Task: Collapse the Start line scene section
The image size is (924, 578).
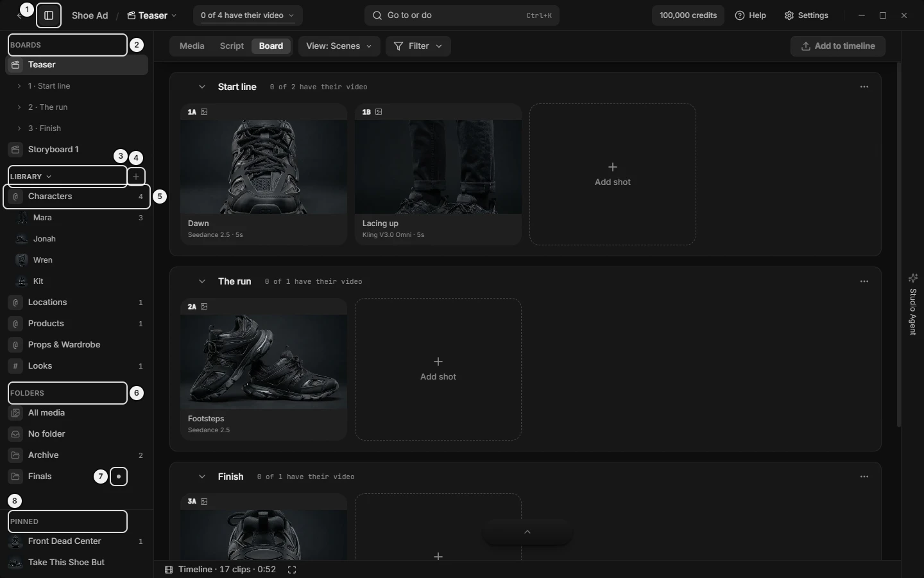Action: [x=202, y=87]
